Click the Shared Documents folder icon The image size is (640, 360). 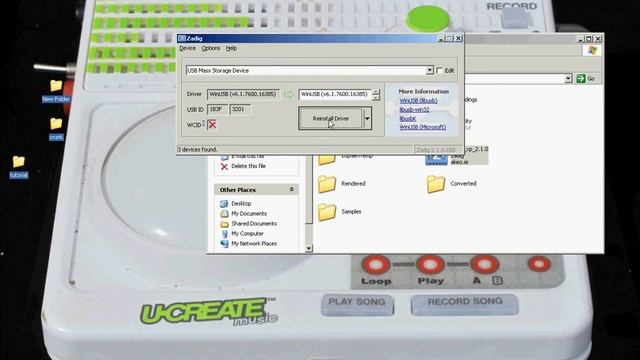coord(224,224)
